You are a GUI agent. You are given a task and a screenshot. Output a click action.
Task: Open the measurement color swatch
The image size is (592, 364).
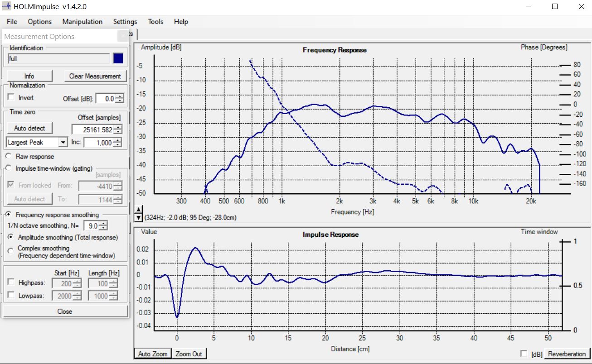(118, 58)
